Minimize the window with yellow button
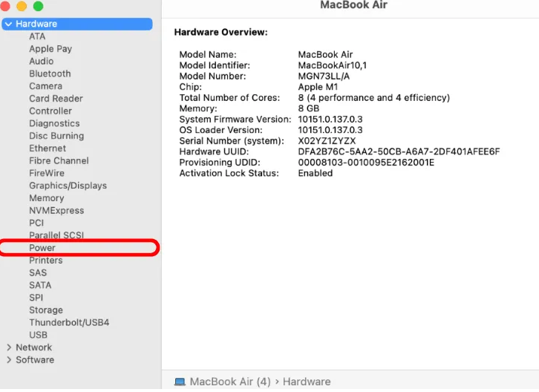 [22, 6]
